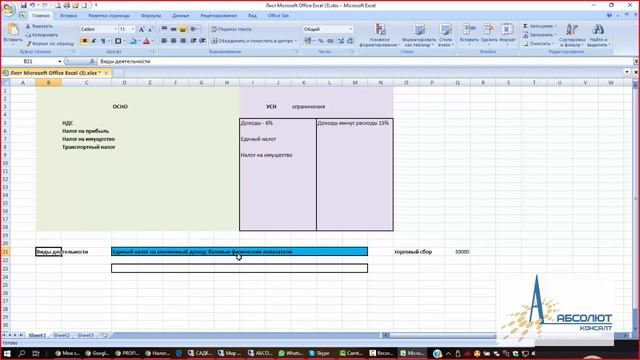Open Windows Start menu
This screenshot has width=640, height=360.
pyautogui.click(x=7, y=353)
